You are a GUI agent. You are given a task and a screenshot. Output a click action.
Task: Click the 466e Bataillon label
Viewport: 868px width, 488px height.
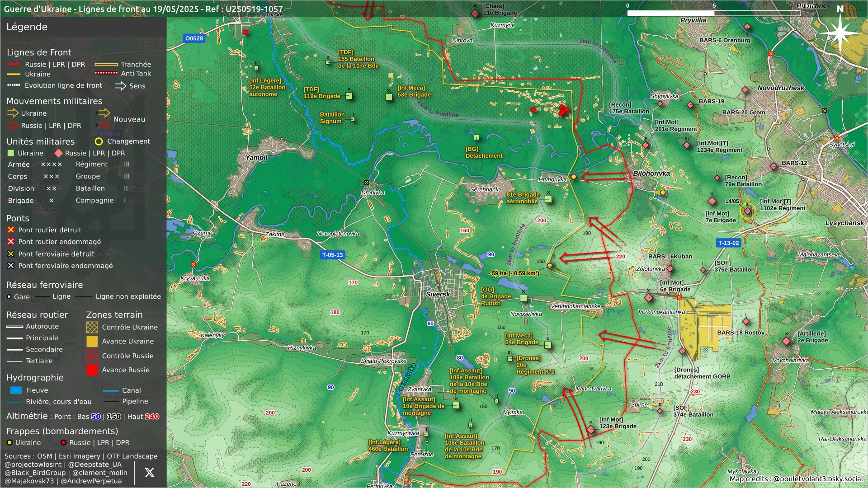pos(388,446)
